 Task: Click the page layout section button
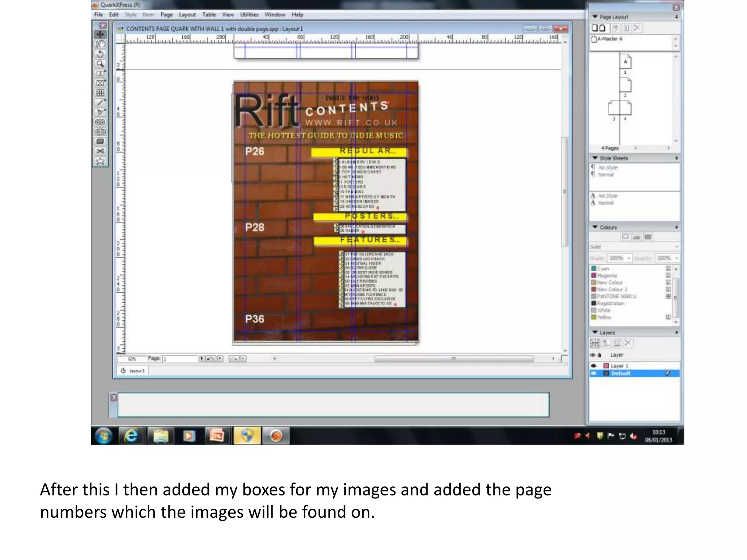(x=626, y=28)
